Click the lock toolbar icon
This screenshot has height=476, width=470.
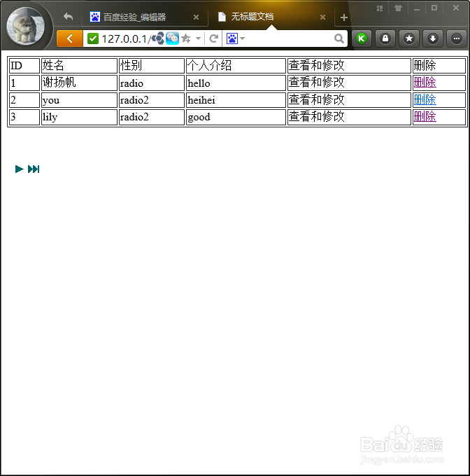[385, 38]
